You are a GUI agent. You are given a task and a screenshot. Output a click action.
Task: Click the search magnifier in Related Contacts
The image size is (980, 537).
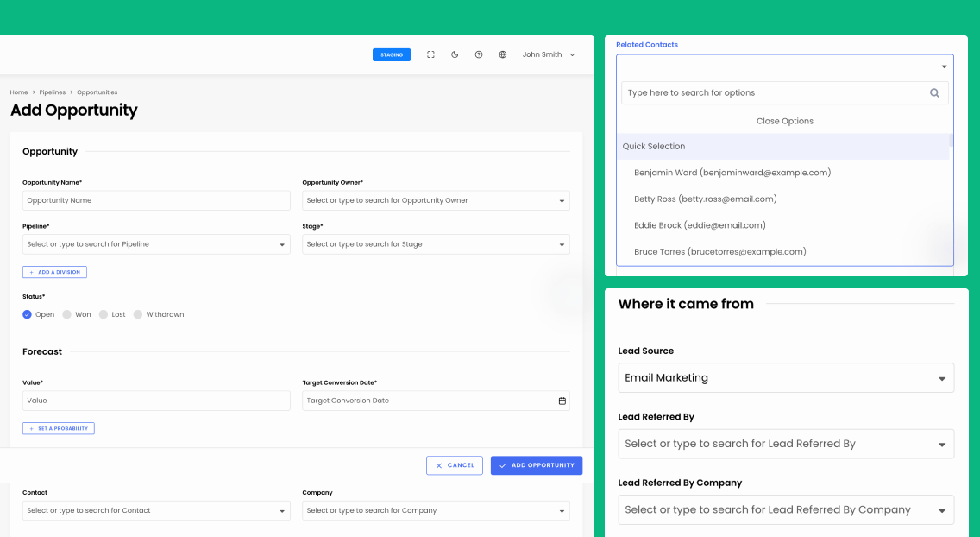[x=934, y=93]
